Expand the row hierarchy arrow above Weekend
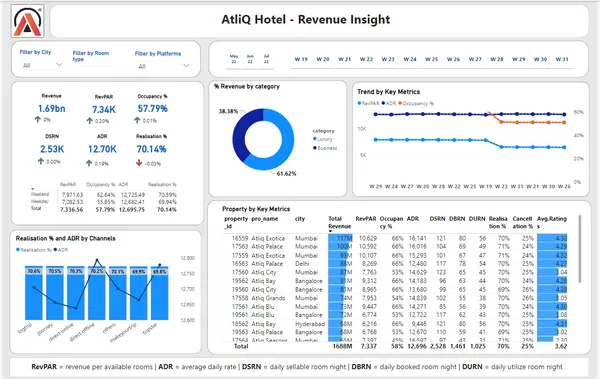600x379 pixels. (x=33, y=189)
